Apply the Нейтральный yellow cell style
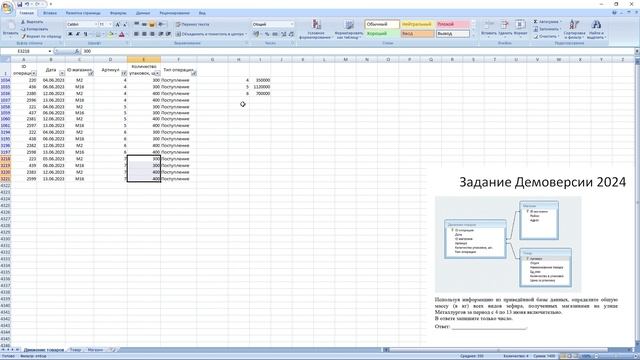 pos(417,24)
